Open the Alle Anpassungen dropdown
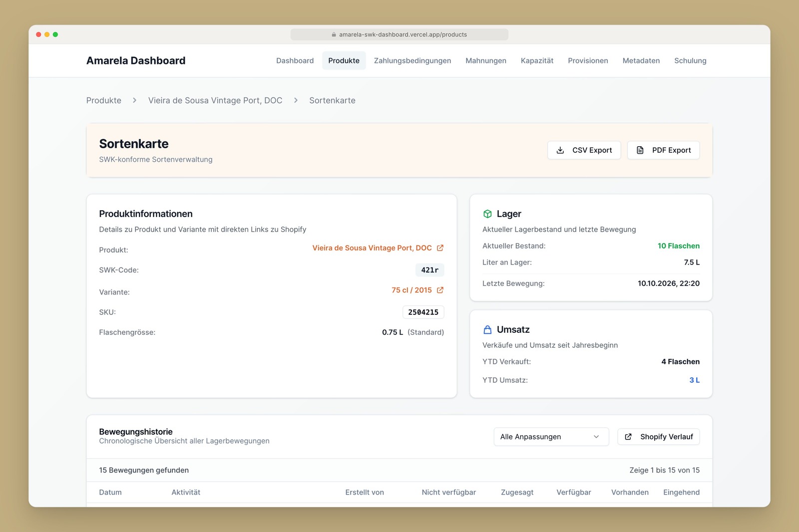 pos(551,437)
